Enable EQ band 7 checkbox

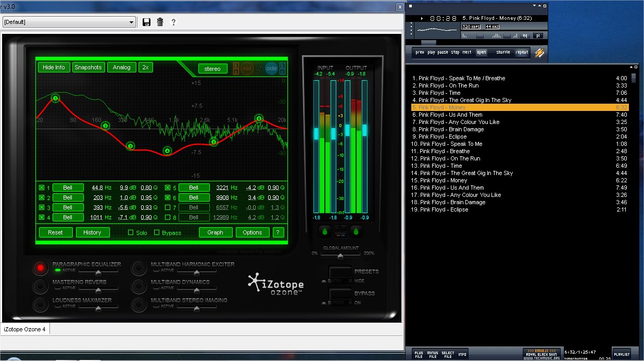168,207
